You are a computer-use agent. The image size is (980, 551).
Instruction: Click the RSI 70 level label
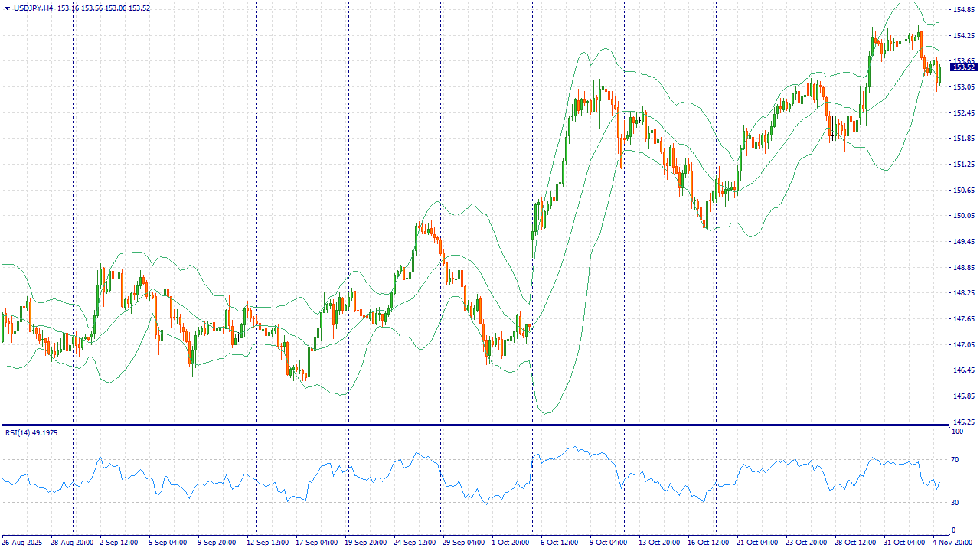(x=955, y=460)
